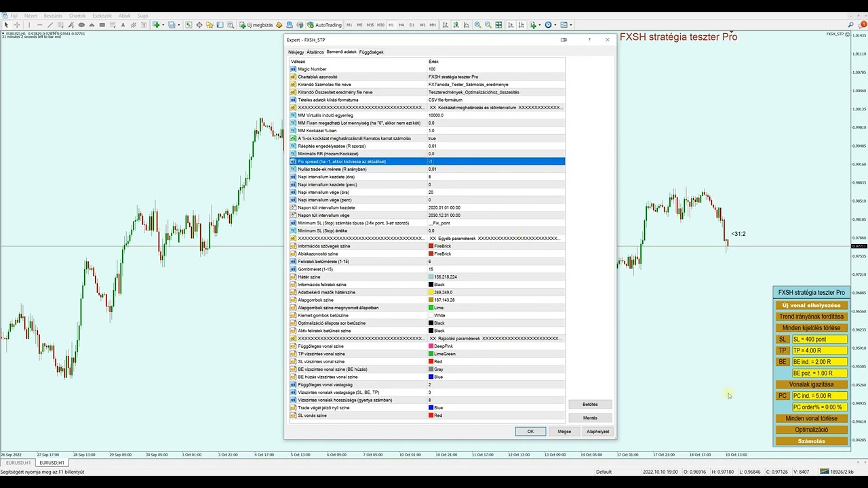Click the Lime Alapgombok megnyomott color swatch
Viewport: 868px width, 488px height.
point(431,308)
